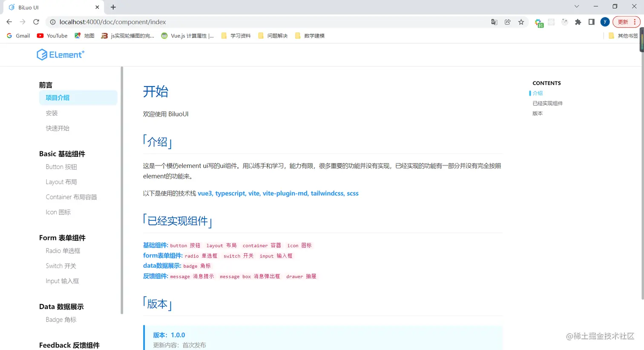Image resolution: width=644 pixels, height=350 pixels.
Task: Open YouTube bookmark
Action: [x=52, y=36]
